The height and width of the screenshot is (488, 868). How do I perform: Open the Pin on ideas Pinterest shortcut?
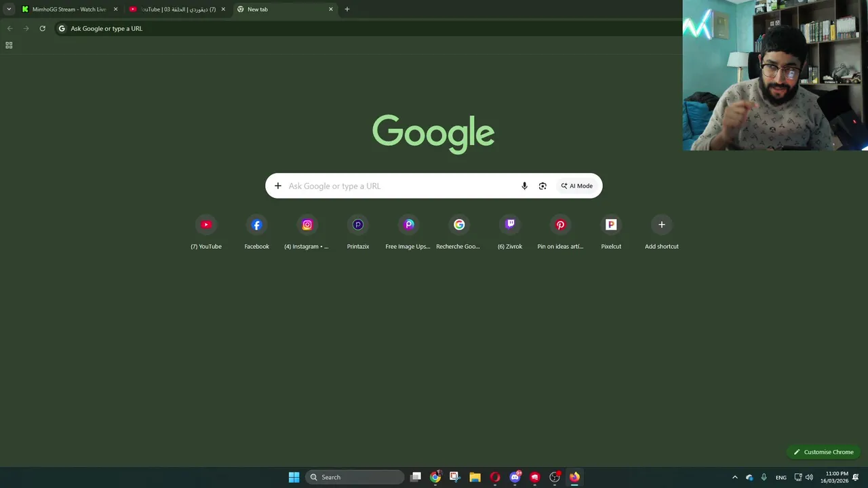click(x=560, y=232)
